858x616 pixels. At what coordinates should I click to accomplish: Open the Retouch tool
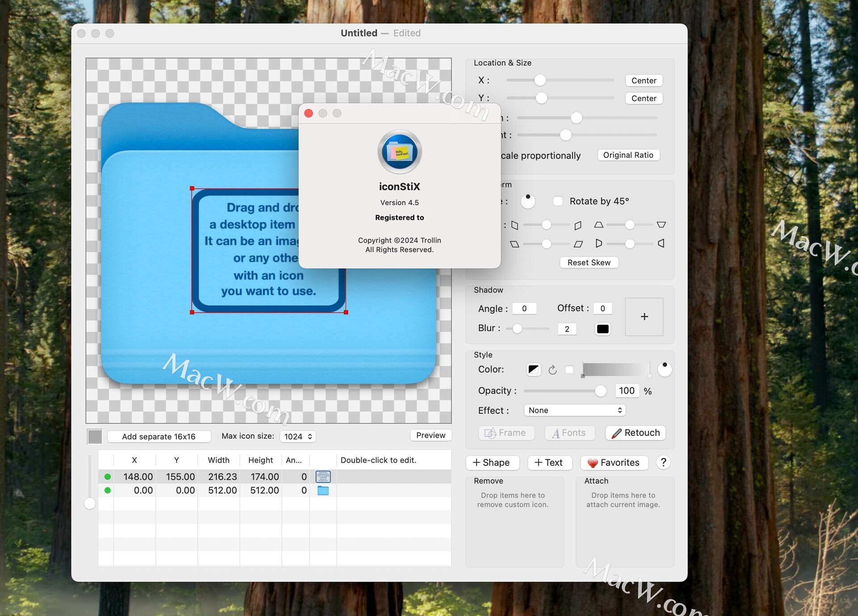pos(635,433)
